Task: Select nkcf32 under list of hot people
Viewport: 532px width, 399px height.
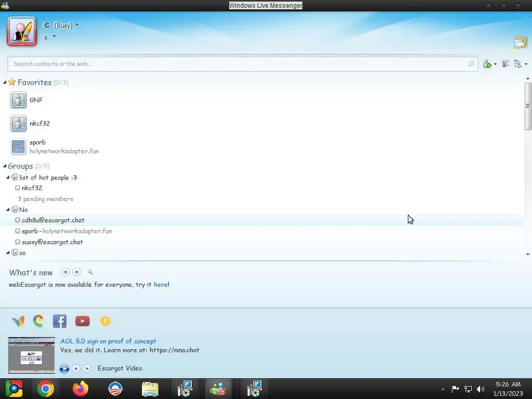Action: pyautogui.click(x=32, y=188)
